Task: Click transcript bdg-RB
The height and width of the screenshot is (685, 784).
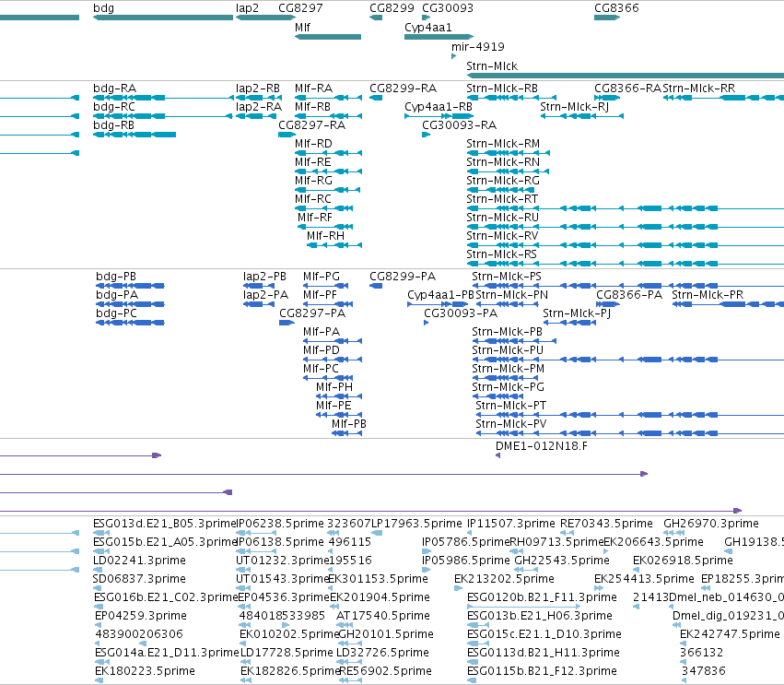Action: pyautogui.click(x=114, y=125)
